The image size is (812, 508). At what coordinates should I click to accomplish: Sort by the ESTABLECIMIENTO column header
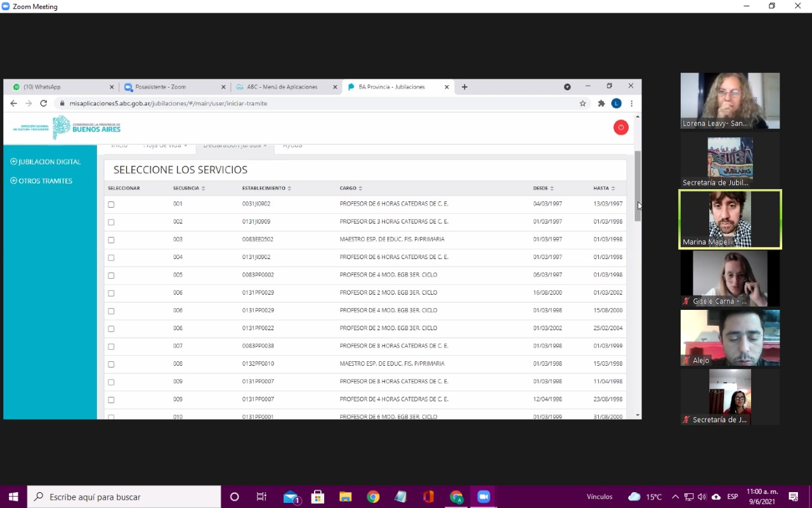tap(266, 189)
